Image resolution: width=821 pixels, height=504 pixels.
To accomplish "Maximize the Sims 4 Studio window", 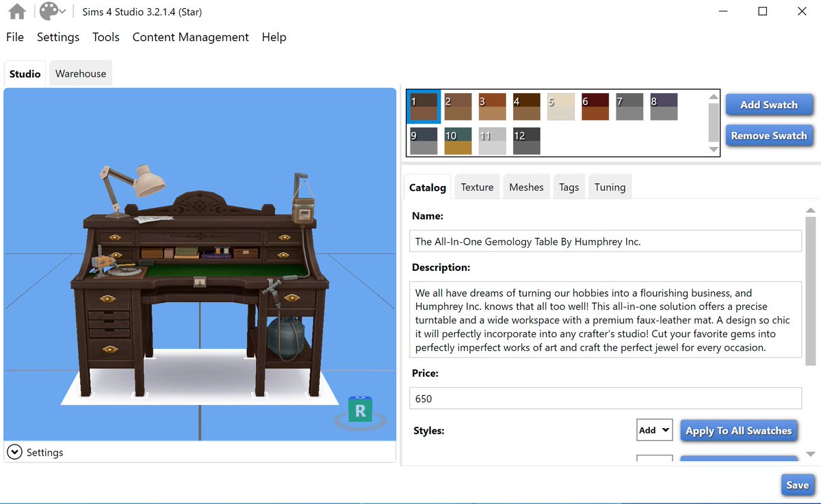I will coord(763,11).
